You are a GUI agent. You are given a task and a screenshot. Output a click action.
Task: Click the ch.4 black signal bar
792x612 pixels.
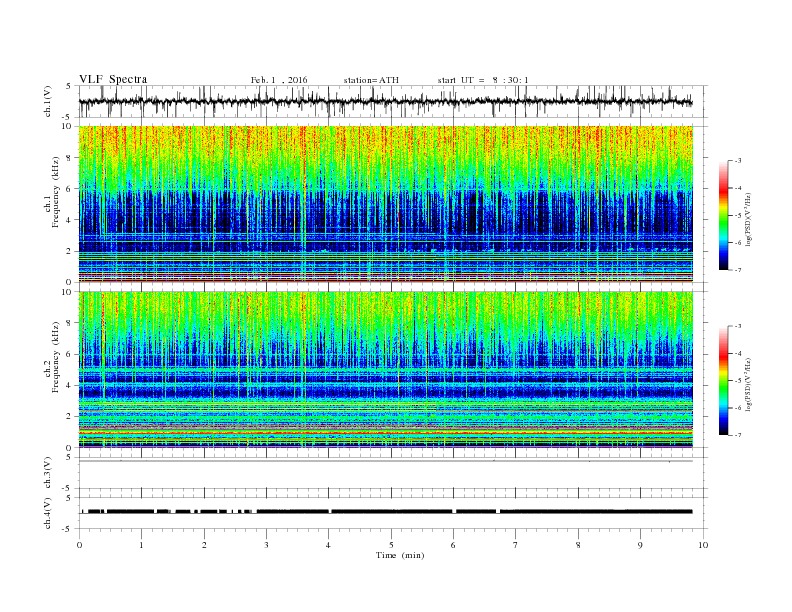(x=385, y=512)
